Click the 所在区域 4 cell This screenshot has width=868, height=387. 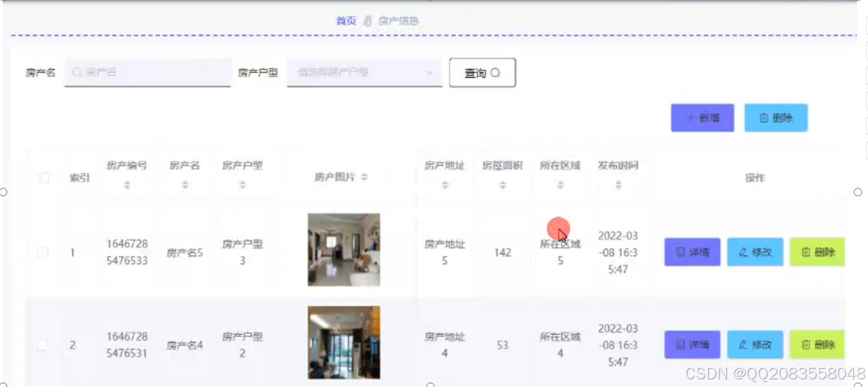point(560,345)
